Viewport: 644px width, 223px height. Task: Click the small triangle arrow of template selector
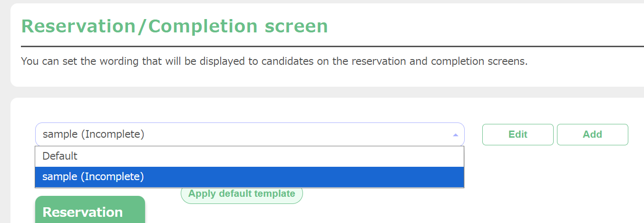[x=455, y=135]
